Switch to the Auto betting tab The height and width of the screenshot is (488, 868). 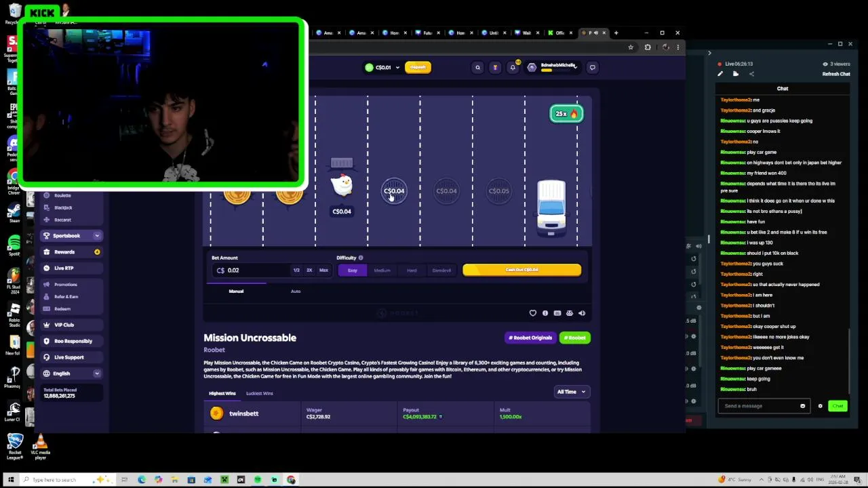[x=296, y=291]
